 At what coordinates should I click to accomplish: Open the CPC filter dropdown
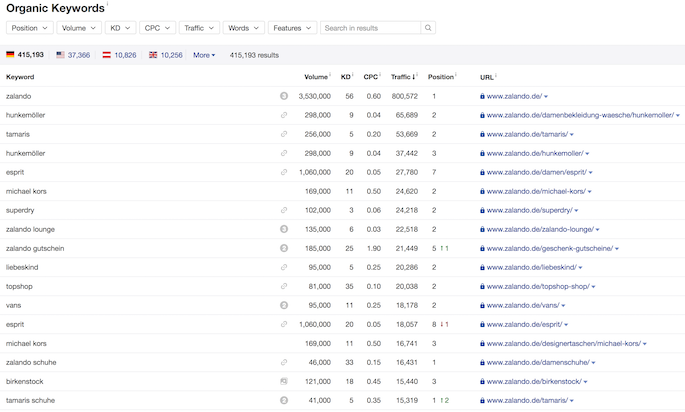(157, 28)
